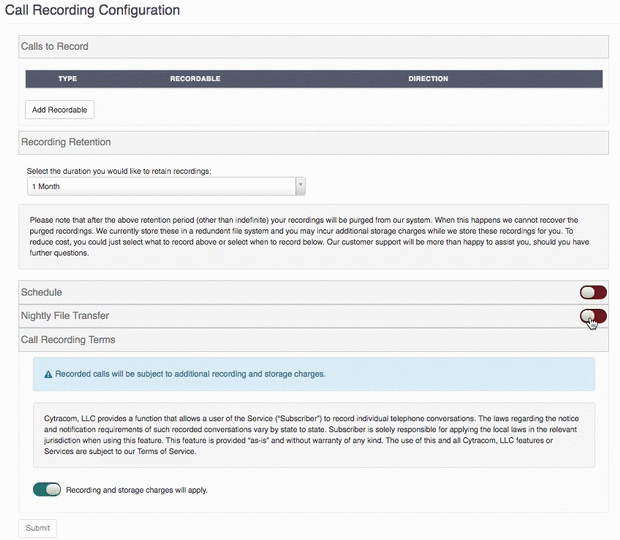The width and height of the screenshot is (620, 540).
Task: Click the Add Recordable button
Action: 60,110
